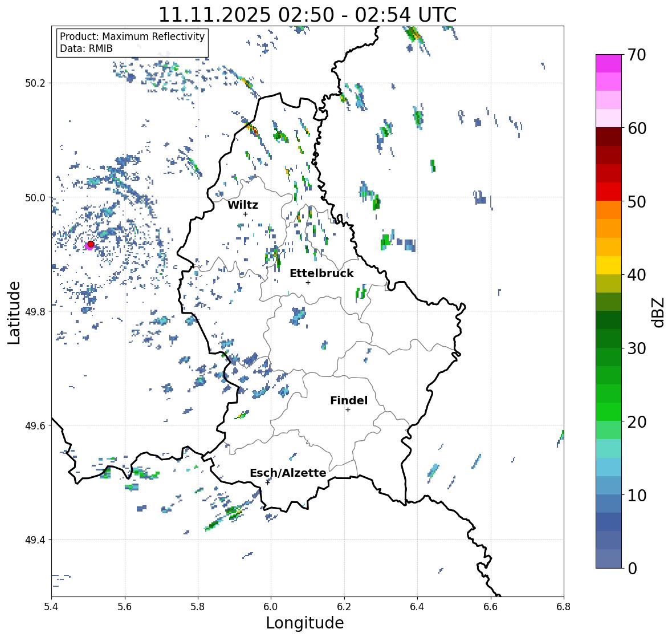This screenshot has height=637, width=672.
Task: Click the 60 tick on the colorbar
Action: 637,128
